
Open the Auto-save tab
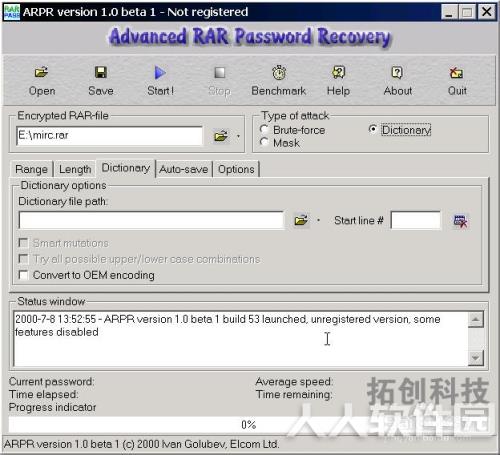[x=183, y=169]
